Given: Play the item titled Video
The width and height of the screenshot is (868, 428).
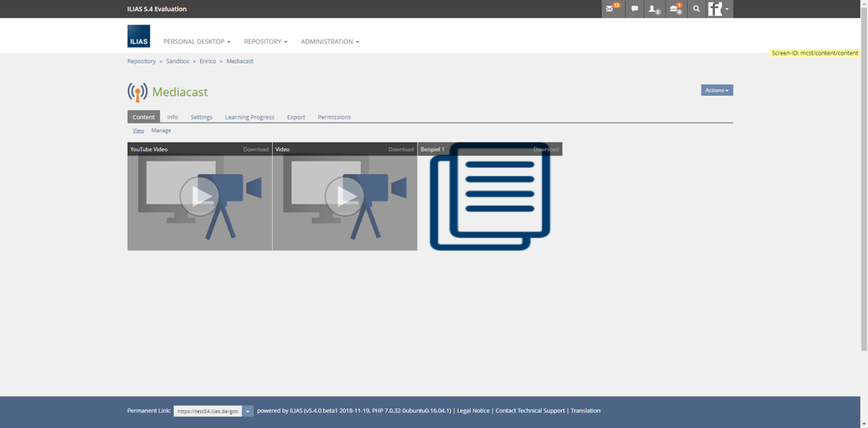Looking at the screenshot, I should point(344,197).
